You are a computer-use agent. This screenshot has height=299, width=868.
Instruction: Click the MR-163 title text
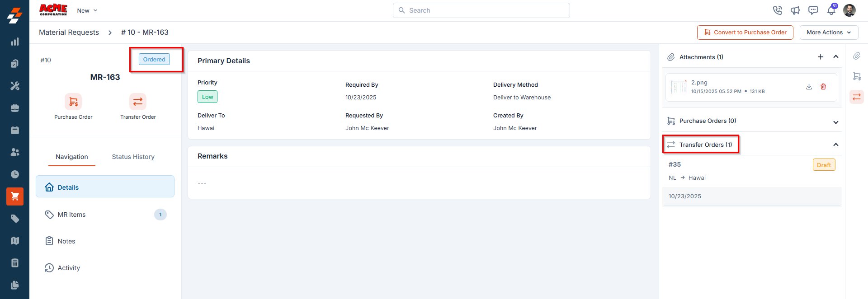point(105,77)
